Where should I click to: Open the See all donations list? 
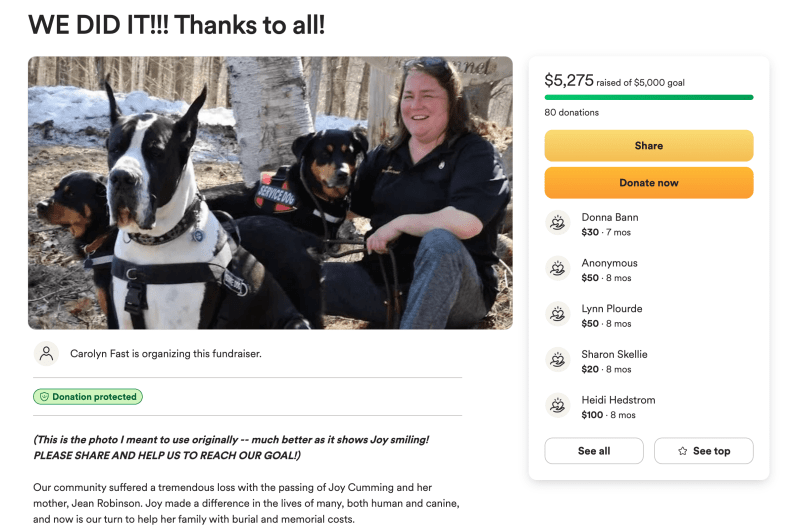pos(594,451)
